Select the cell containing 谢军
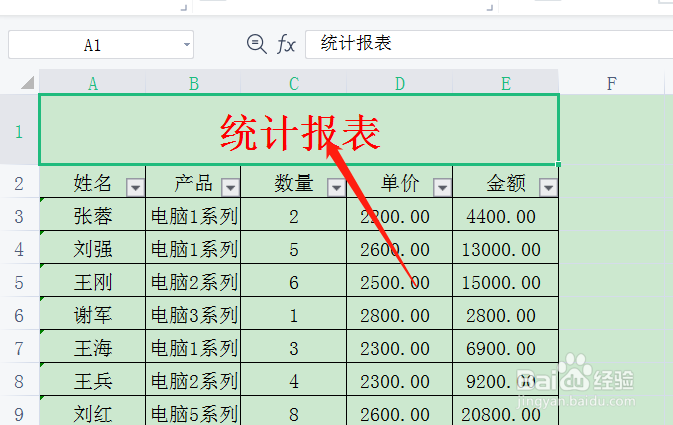 pyautogui.click(x=93, y=315)
